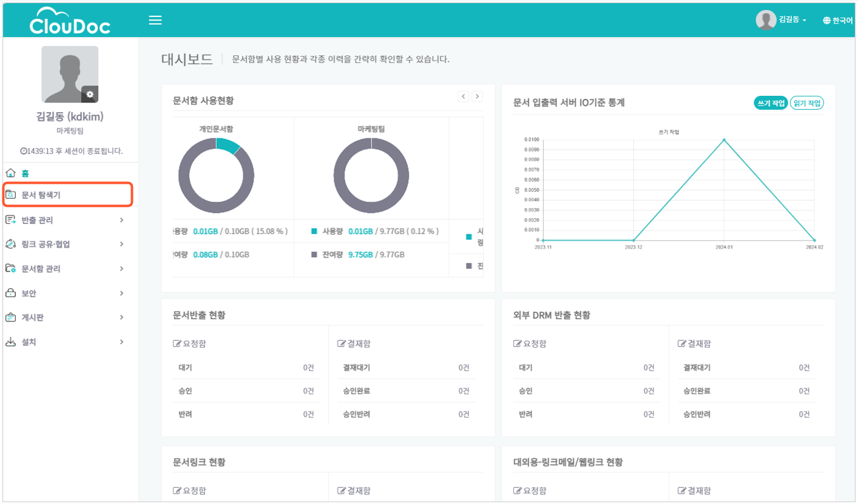Open 설치 menu label
The image size is (858, 504).
[x=29, y=341]
